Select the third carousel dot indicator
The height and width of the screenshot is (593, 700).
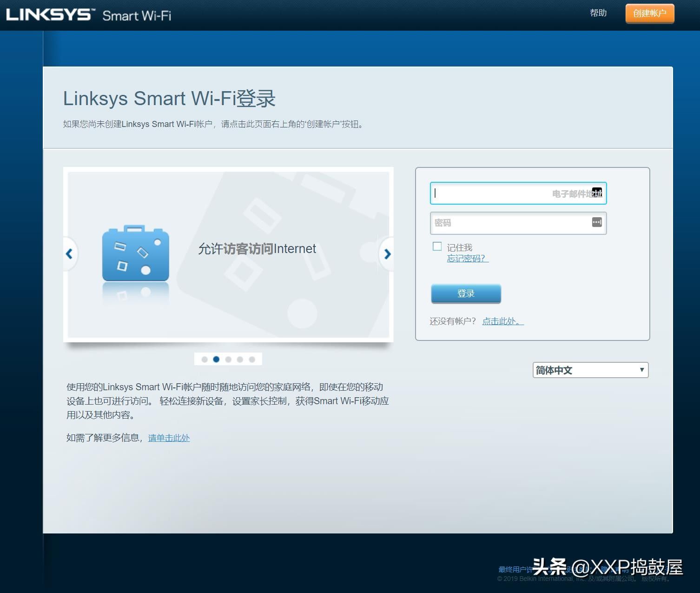point(228,360)
